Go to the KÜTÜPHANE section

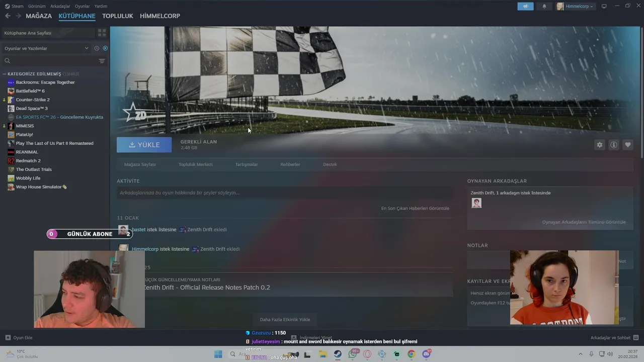(x=77, y=16)
